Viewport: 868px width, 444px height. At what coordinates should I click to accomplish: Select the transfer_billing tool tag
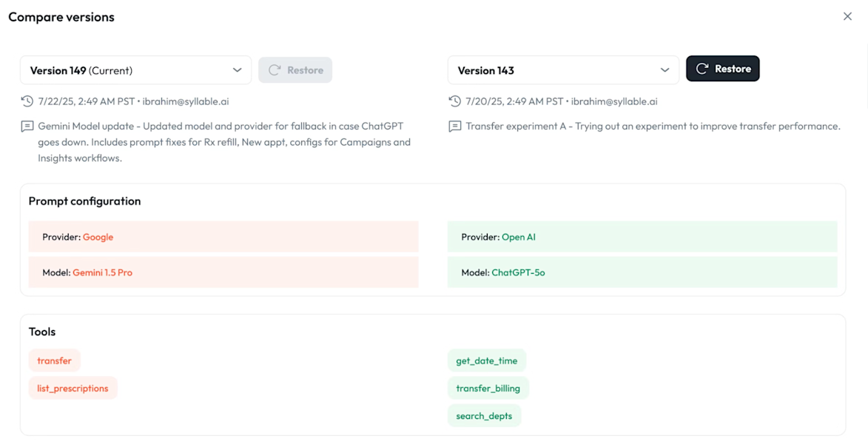tap(488, 388)
